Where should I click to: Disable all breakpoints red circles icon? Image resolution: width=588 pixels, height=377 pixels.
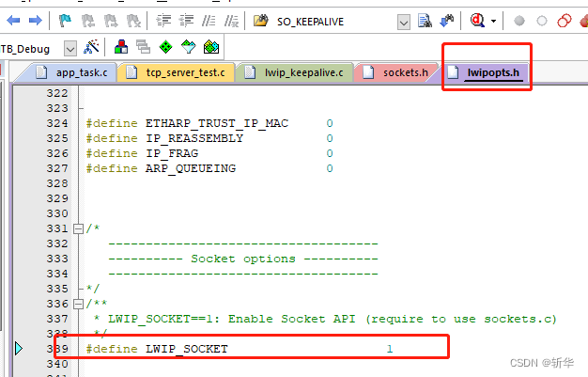(565, 21)
